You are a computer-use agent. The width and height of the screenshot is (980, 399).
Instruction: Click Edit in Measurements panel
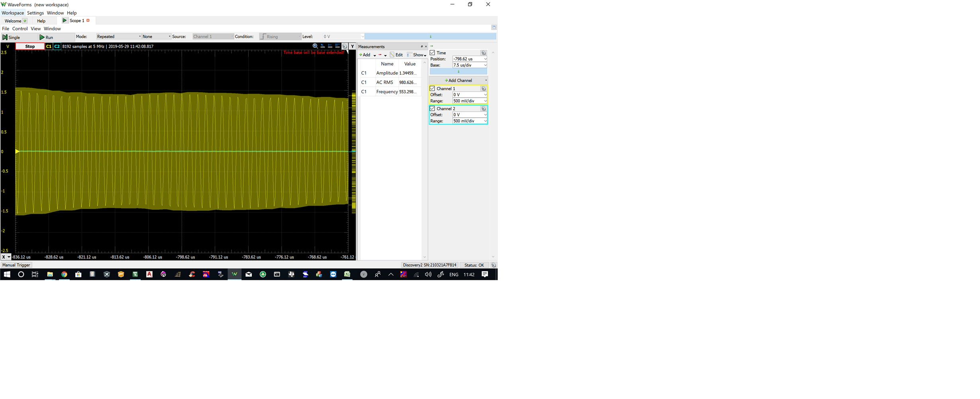coord(396,55)
